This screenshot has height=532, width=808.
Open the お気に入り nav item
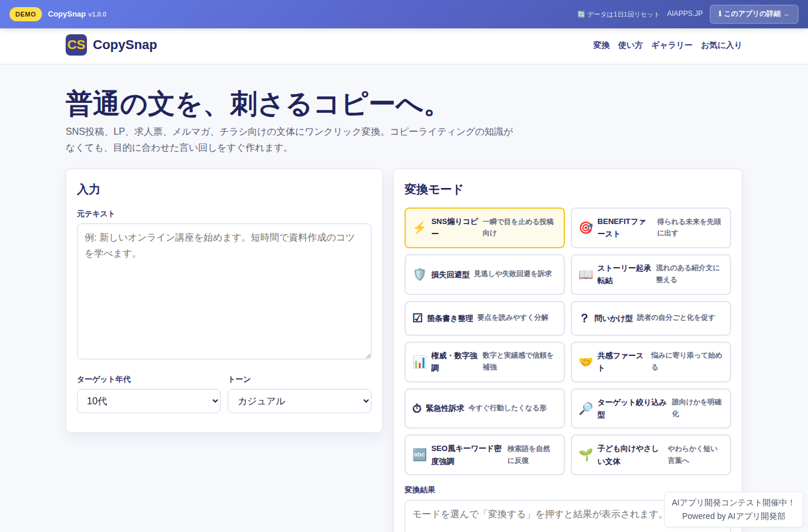click(721, 45)
